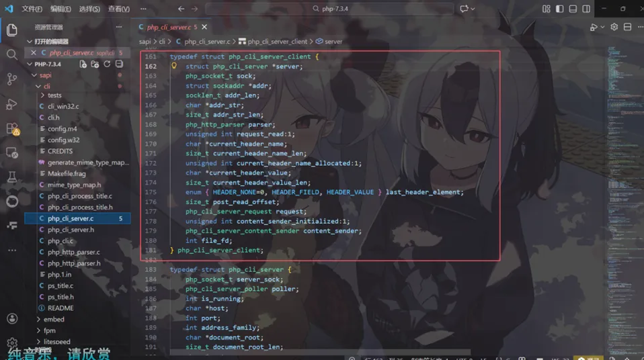The height and width of the screenshot is (360, 644).
Task: Create a new folder in PHP-7.3.4
Action: click(x=95, y=64)
